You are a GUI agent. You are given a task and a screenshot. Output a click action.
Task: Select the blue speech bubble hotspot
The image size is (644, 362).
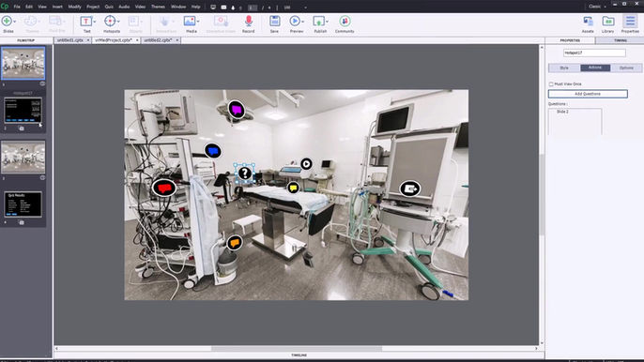click(x=213, y=151)
